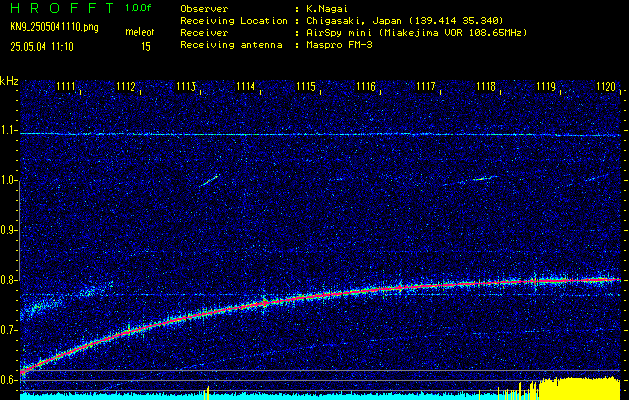629x400 pixels.
Task: Click the 1117 time marker
Action: click(426, 86)
